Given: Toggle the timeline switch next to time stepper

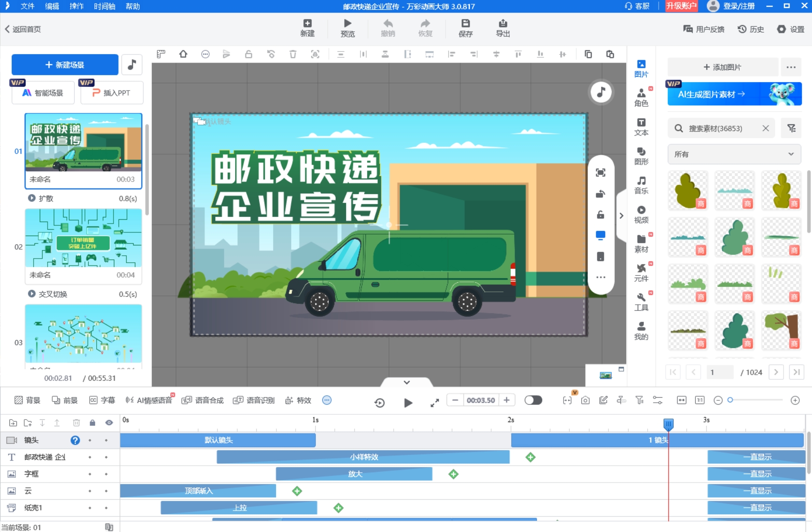Looking at the screenshot, I should (533, 400).
